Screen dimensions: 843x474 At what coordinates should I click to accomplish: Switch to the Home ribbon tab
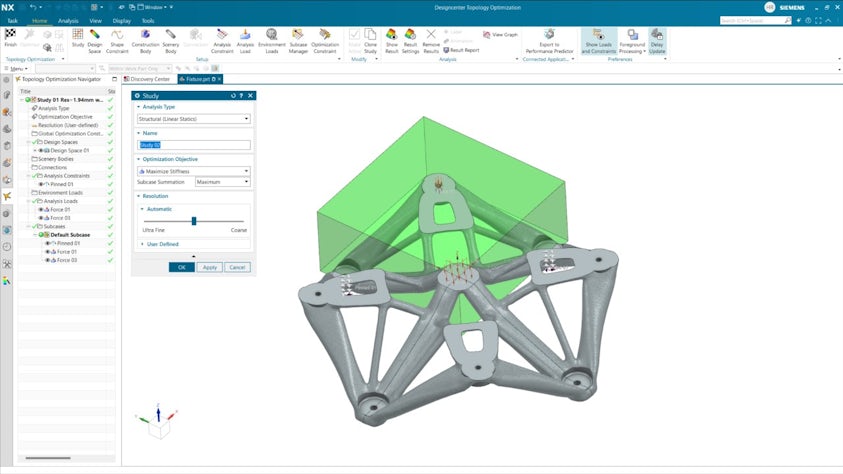[40, 21]
